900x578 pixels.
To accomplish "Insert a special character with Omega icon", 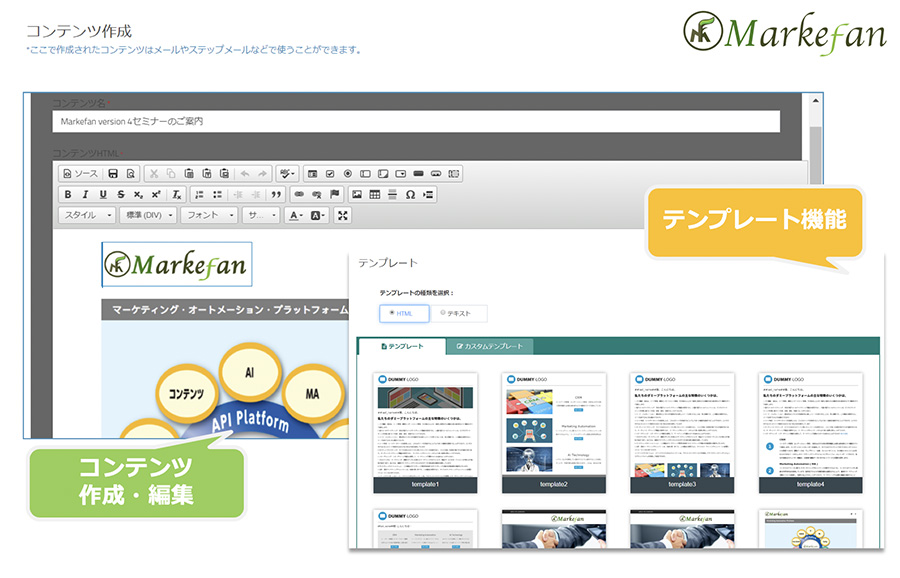I will point(410,195).
